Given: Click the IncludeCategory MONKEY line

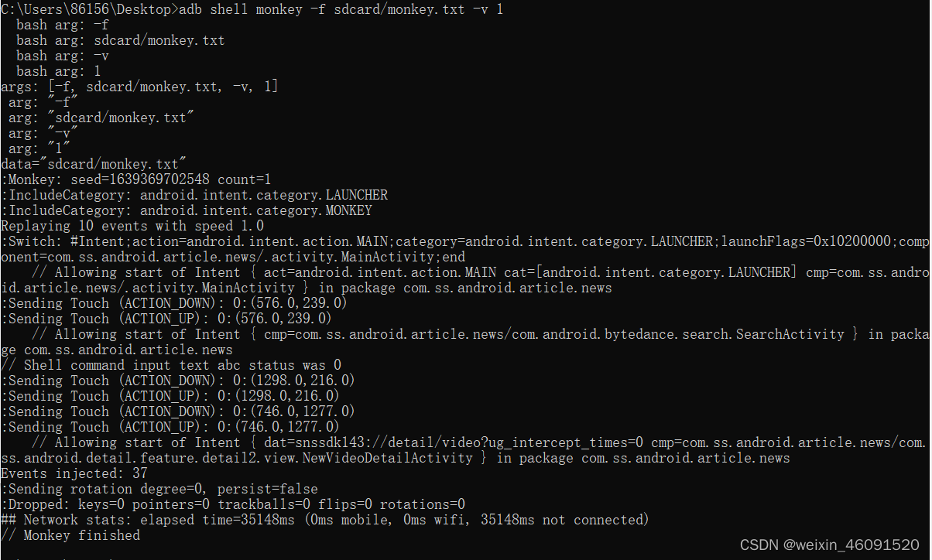Looking at the screenshot, I should (x=186, y=210).
